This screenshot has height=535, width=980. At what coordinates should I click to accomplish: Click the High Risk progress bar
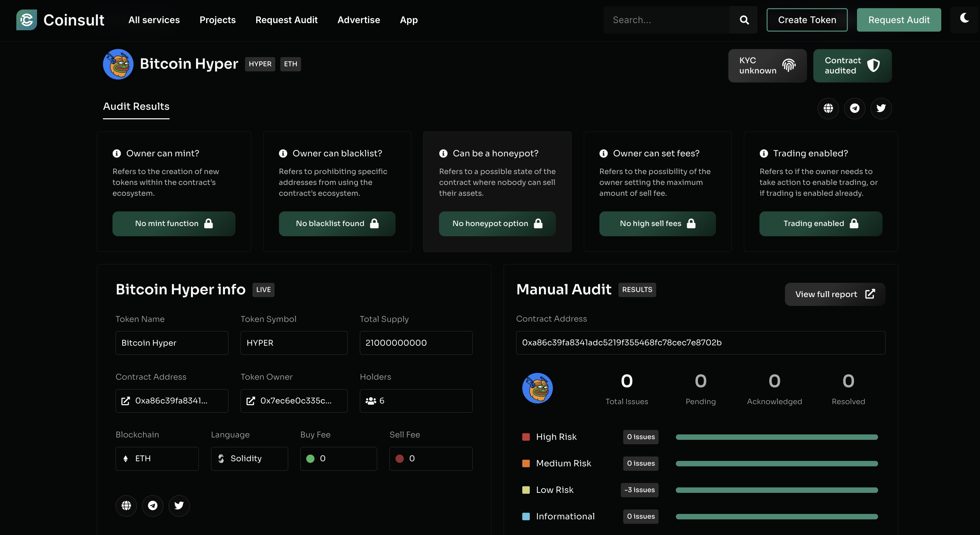[x=777, y=437]
